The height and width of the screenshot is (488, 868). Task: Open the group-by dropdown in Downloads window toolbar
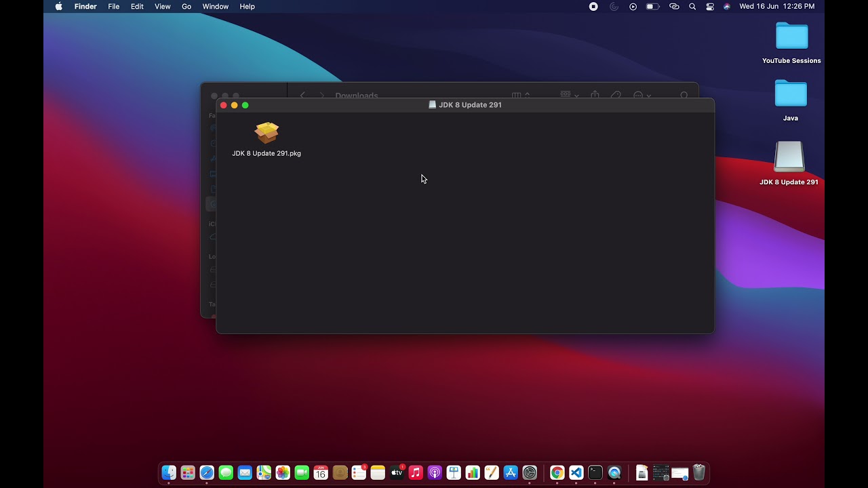[x=570, y=95]
